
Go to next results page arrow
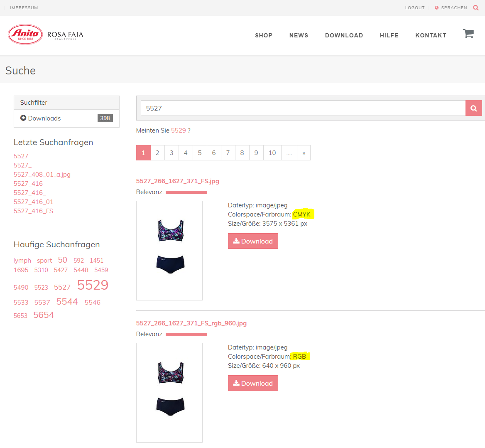pos(304,153)
